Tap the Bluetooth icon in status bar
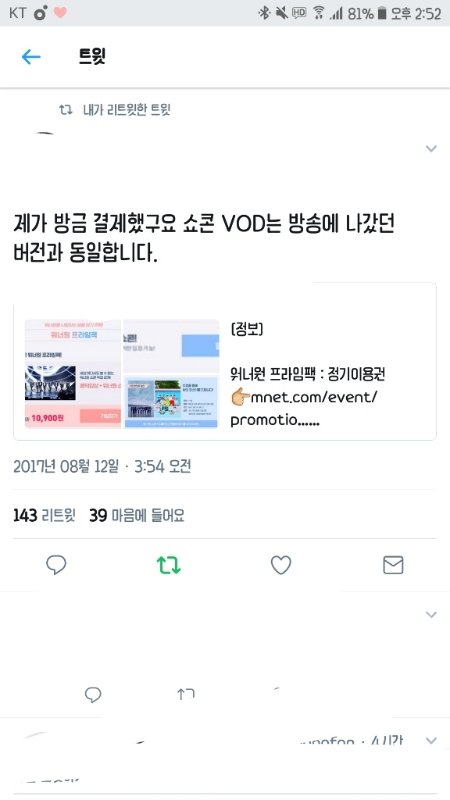This screenshot has height=800, width=450. (x=264, y=13)
